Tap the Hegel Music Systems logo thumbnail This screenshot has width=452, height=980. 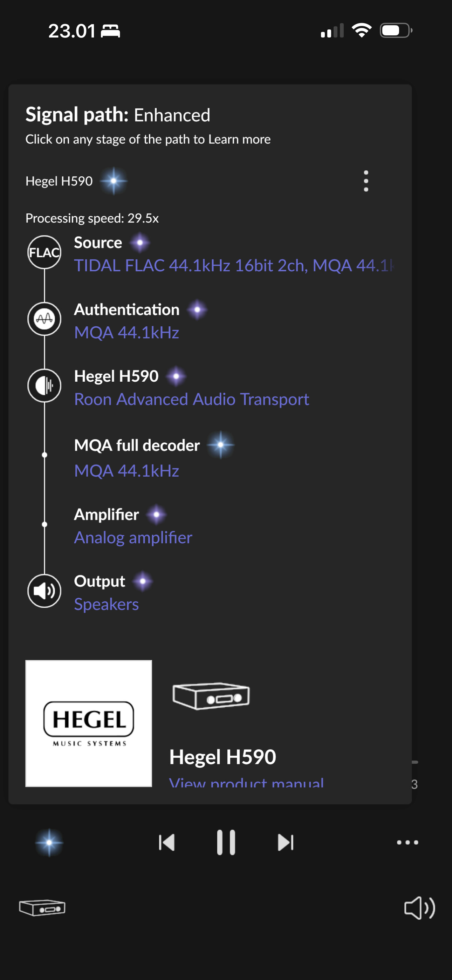89,723
